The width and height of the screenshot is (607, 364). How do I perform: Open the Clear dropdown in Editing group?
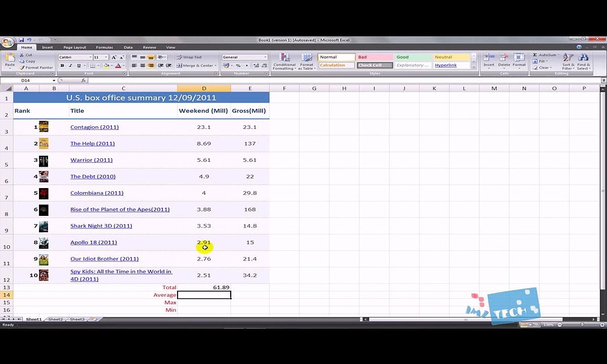click(x=543, y=67)
